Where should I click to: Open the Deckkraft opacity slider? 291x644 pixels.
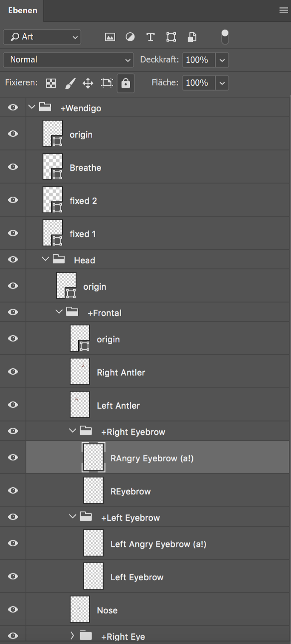click(x=222, y=60)
